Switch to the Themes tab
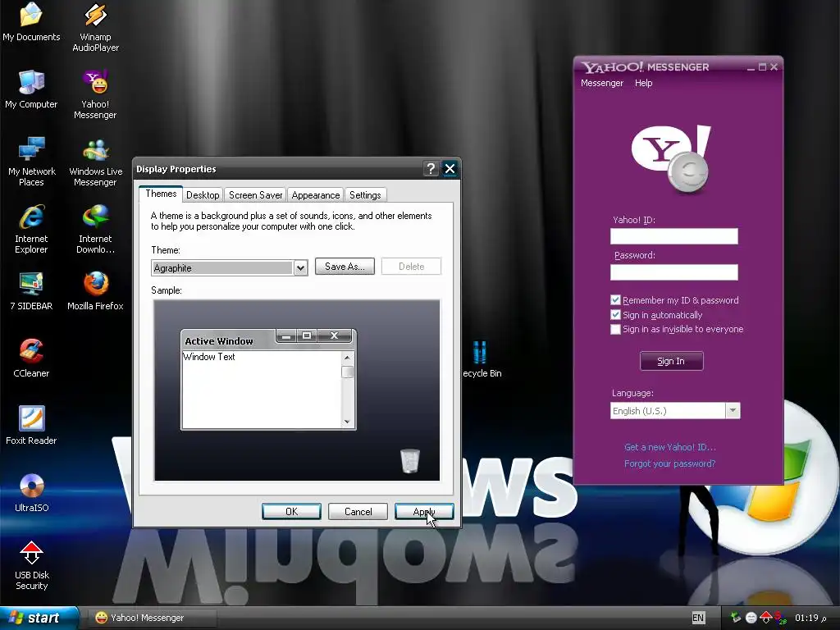The image size is (840, 630). coord(161,194)
